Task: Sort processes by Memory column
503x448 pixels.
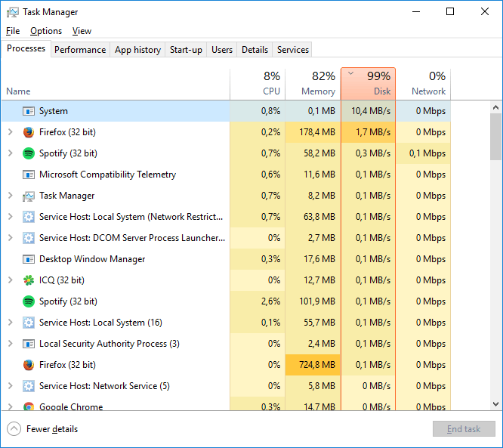Action: click(313, 83)
